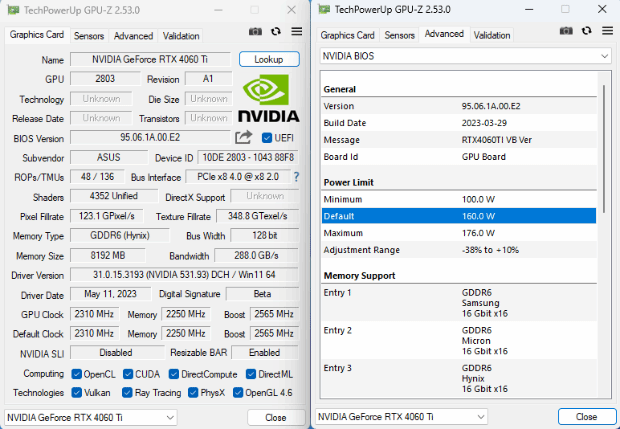
Task: Open Validation tab in left window
Action: tap(181, 36)
